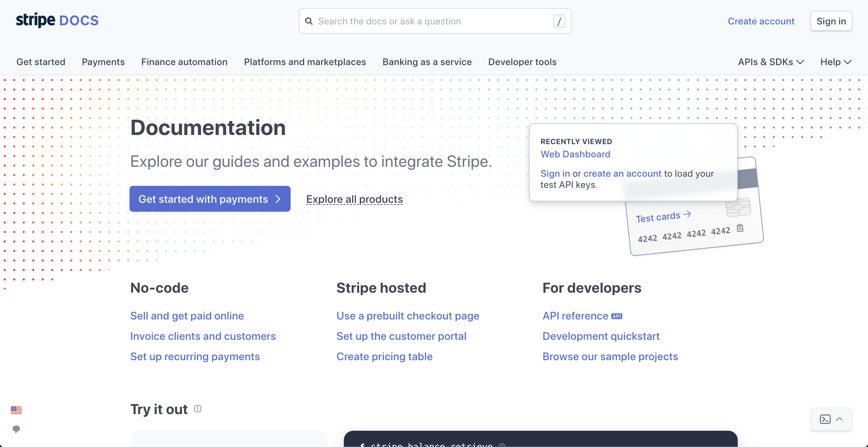Expand the Help dropdown
Image resolution: width=868 pixels, height=447 pixels.
836,62
